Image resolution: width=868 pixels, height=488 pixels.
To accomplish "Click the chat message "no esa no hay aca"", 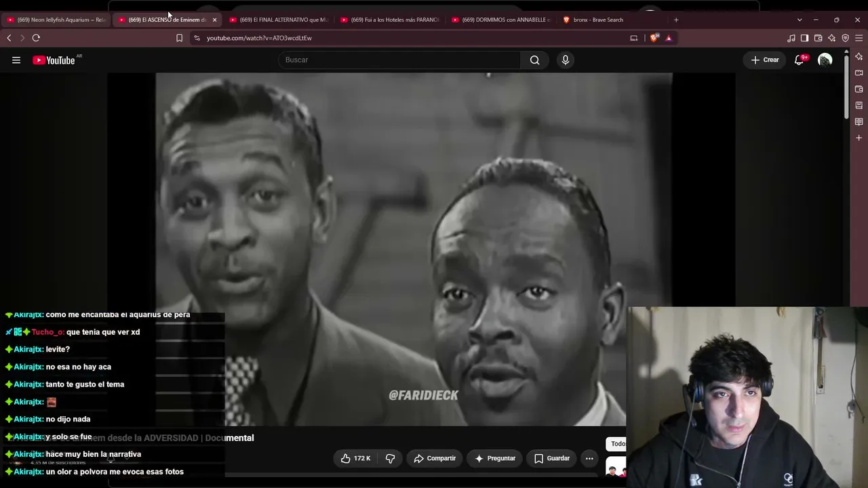I will [x=79, y=367].
